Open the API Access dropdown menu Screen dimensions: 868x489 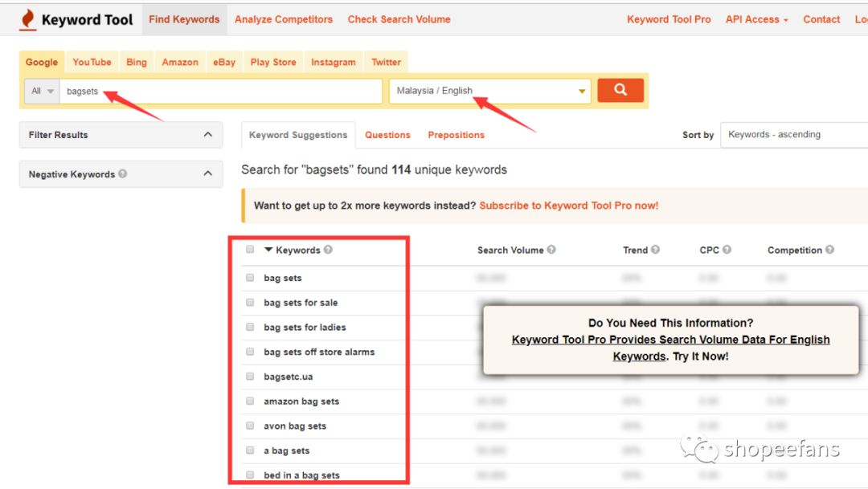(x=757, y=19)
